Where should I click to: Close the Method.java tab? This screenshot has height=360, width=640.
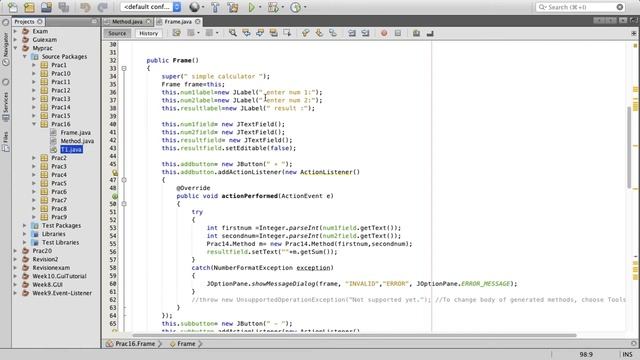149,22
